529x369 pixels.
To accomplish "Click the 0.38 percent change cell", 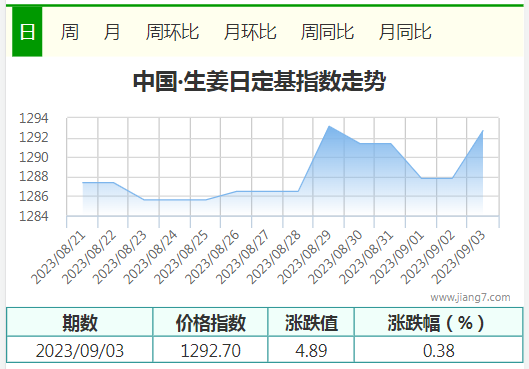I will (439, 350).
